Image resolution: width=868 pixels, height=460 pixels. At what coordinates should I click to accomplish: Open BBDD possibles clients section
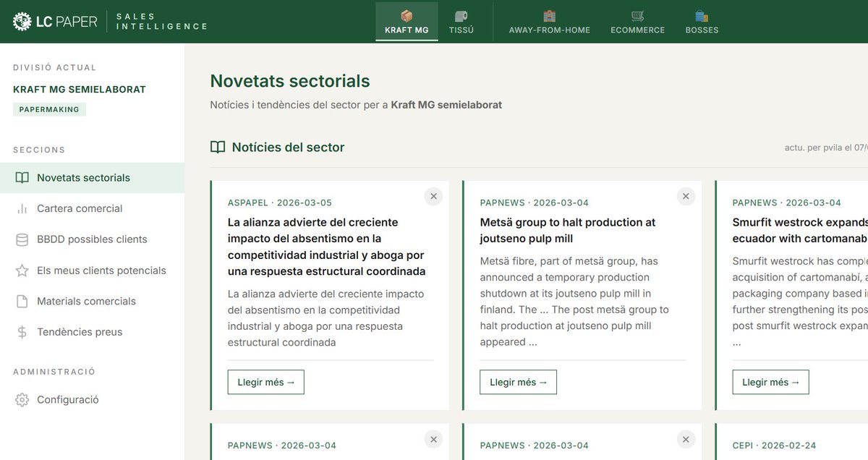(x=92, y=239)
